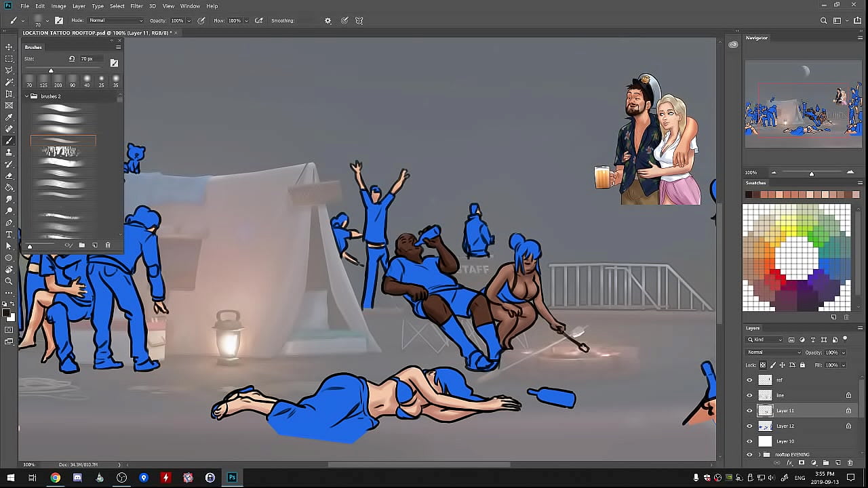Activate the Horizontal Type tool
868x488 pixels.
9,234
